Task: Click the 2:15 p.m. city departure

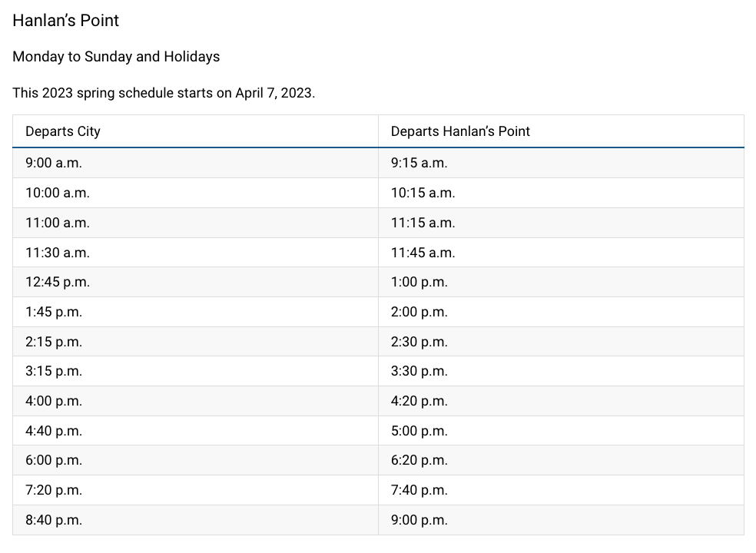Action: 54,342
